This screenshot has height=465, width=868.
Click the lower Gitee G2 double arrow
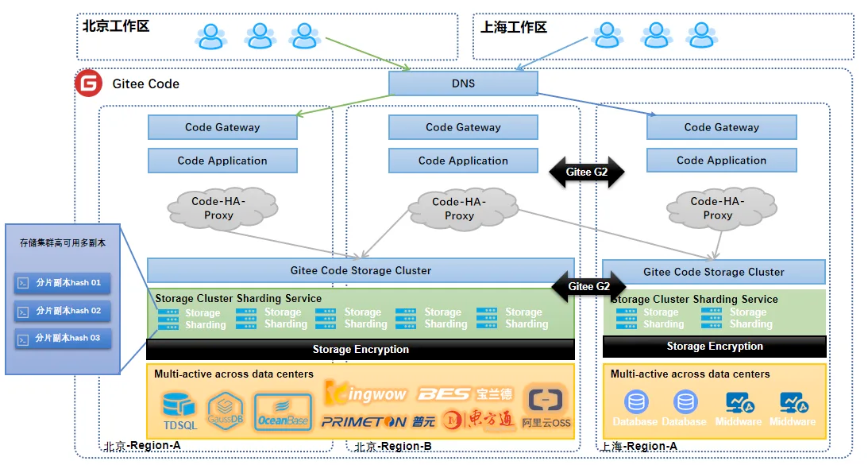[x=589, y=286]
